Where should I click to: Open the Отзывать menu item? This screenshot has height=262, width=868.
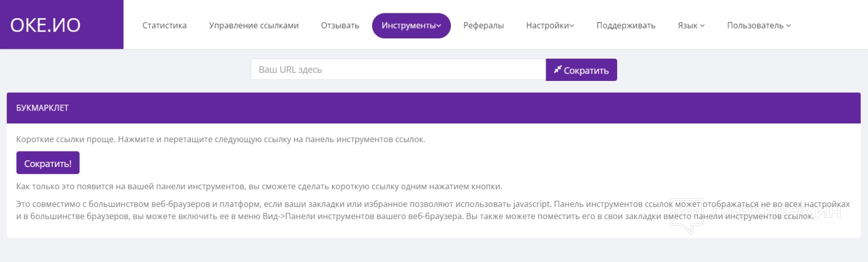(x=340, y=25)
